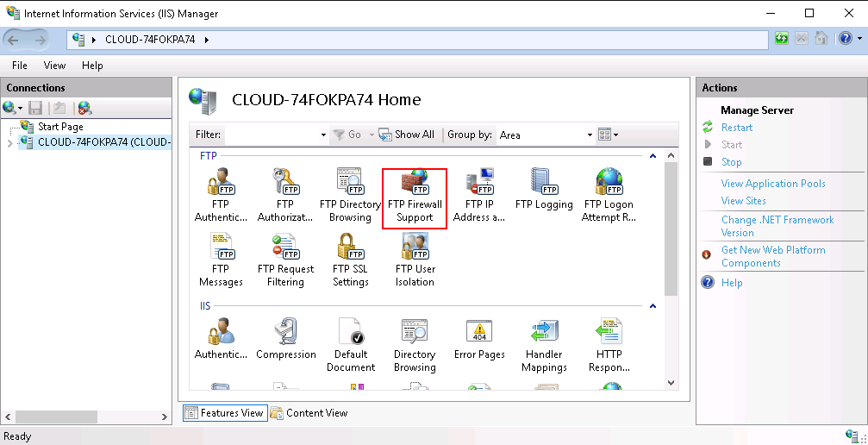Open Handler Mappings feature
This screenshot has height=445, width=868.
click(544, 345)
